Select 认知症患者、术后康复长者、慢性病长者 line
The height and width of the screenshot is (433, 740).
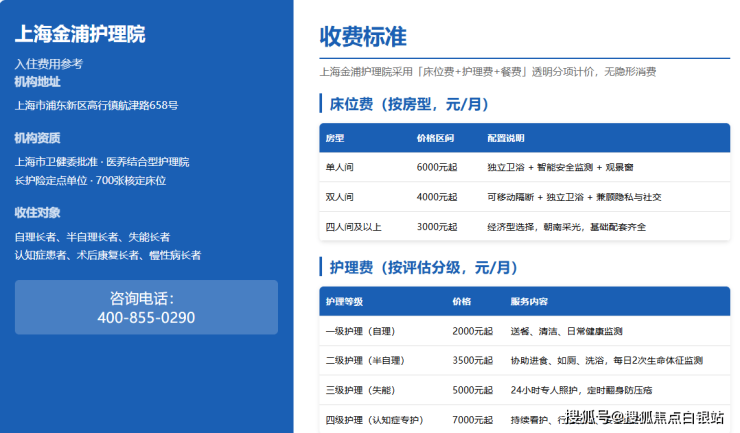point(108,255)
